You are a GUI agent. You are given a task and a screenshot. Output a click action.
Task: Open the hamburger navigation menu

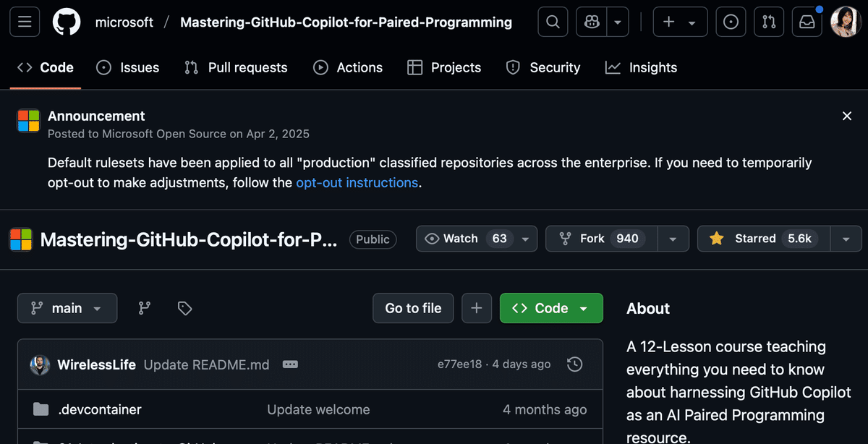[25, 22]
